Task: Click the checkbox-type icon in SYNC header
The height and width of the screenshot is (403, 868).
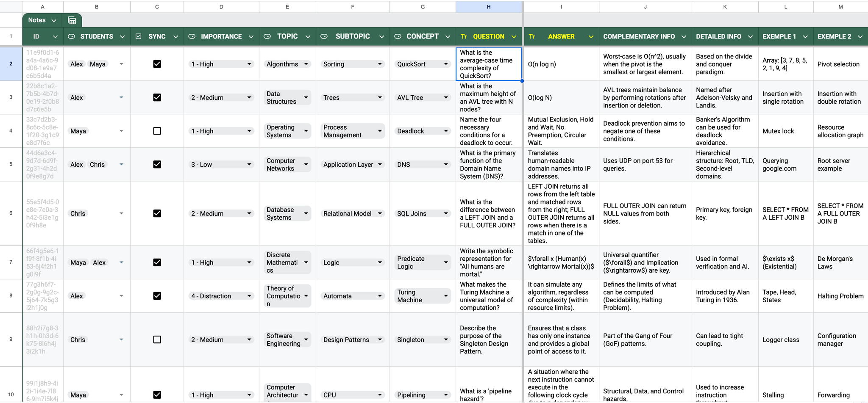Action: (x=139, y=36)
